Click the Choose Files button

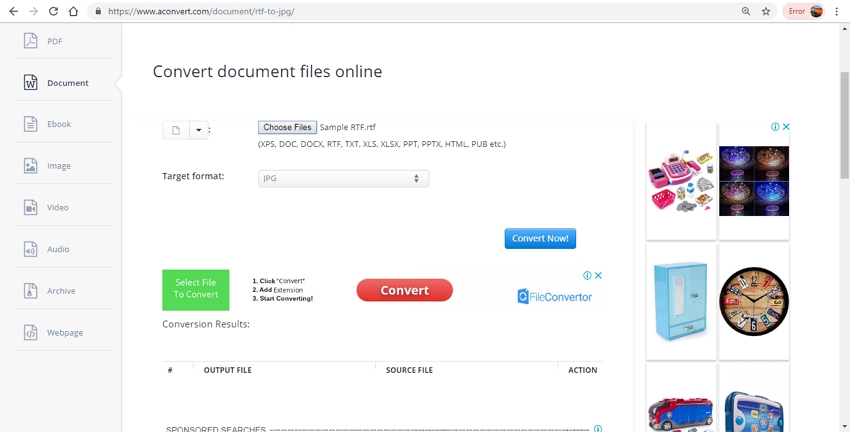(x=287, y=127)
